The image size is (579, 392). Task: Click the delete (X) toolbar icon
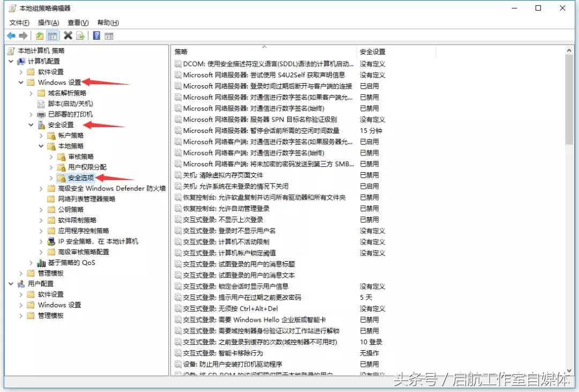(67, 35)
